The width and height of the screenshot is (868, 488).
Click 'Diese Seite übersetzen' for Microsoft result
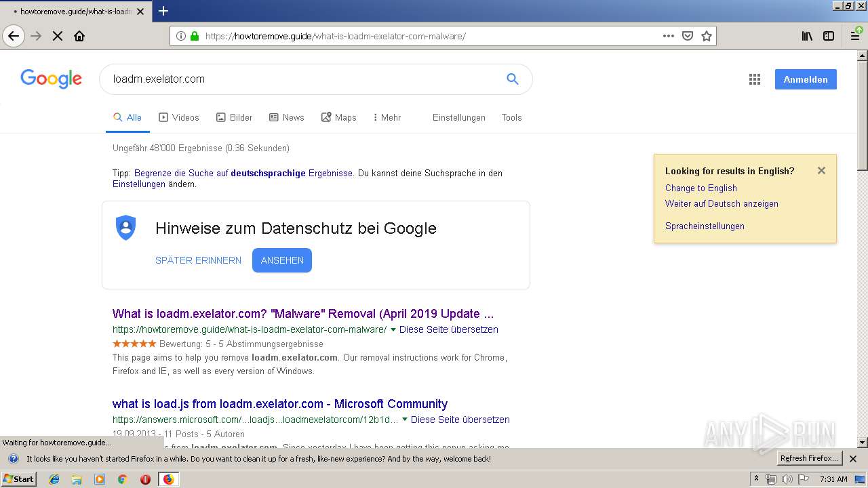tap(460, 420)
